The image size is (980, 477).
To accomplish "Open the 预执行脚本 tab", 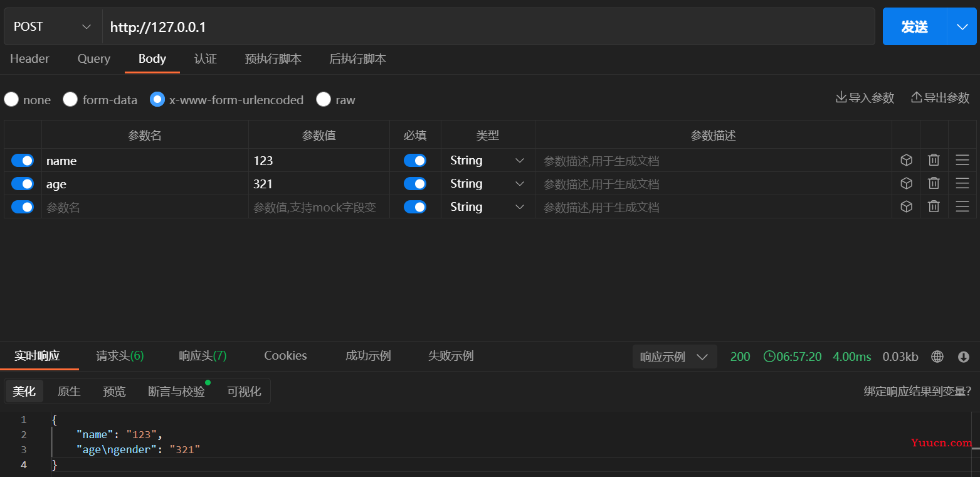I will click(273, 59).
